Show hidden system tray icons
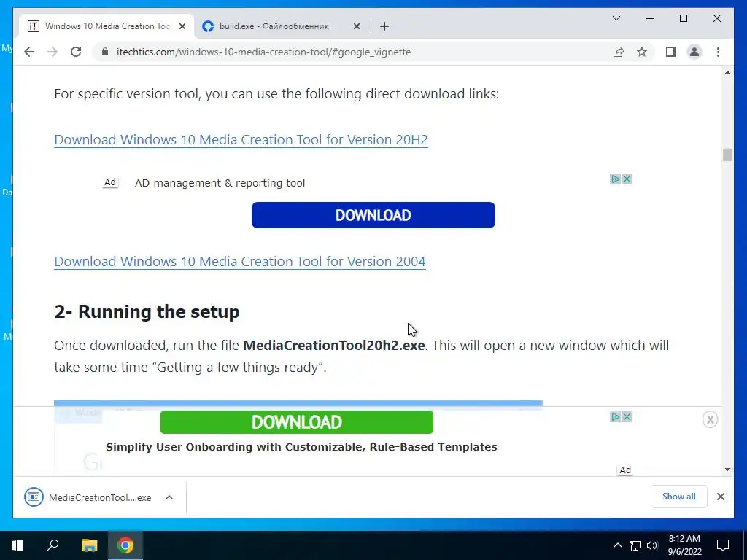This screenshot has height=560, width=747. pos(617,545)
